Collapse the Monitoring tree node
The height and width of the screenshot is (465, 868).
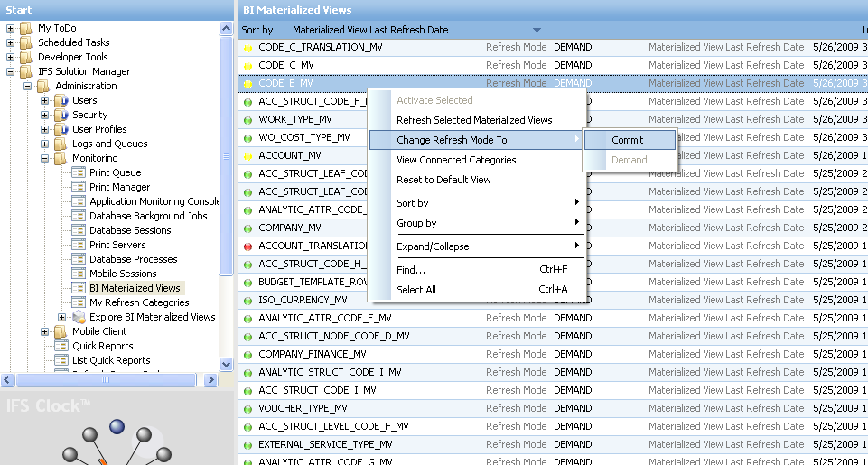click(44, 158)
